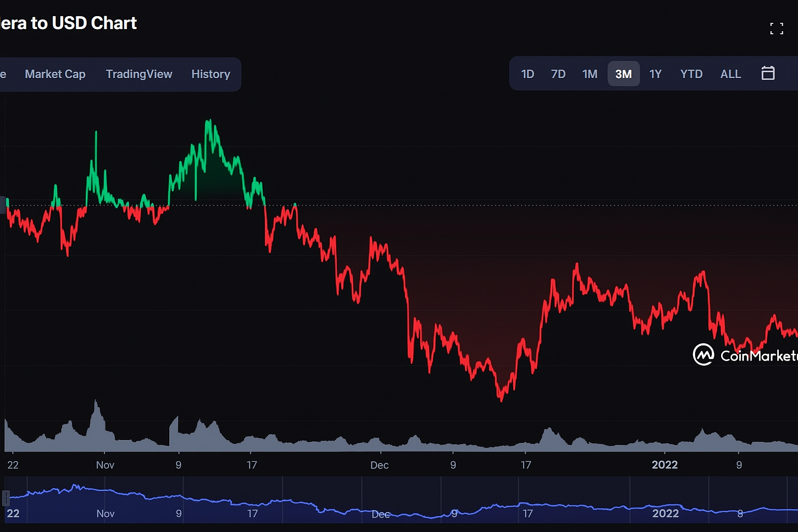Choose the 1M time range

pyautogui.click(x=590, y=74)
